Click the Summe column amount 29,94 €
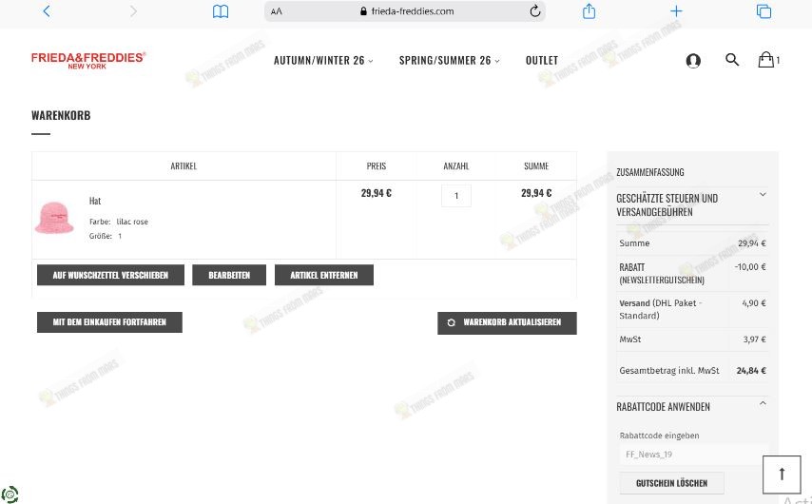Viewport: 812px width, 504px height. (536, 193)
